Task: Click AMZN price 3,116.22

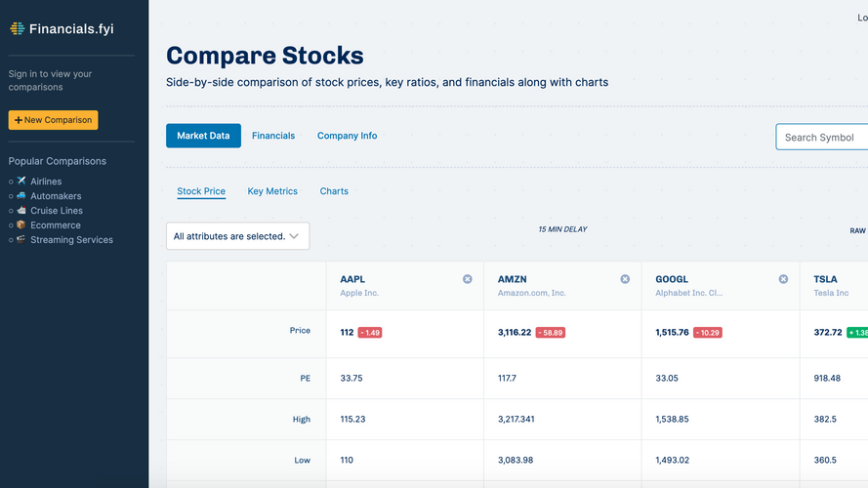Action: tap(515, 333)
